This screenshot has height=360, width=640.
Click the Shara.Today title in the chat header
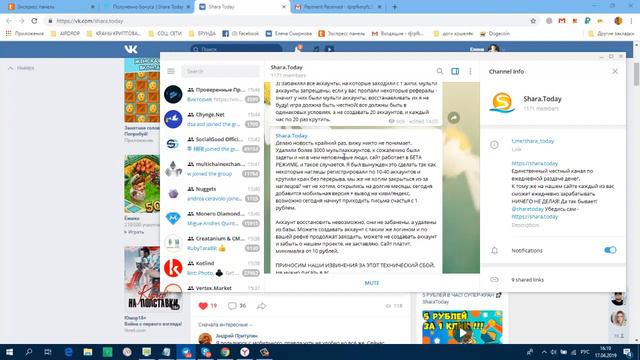[x=287, y=67]
